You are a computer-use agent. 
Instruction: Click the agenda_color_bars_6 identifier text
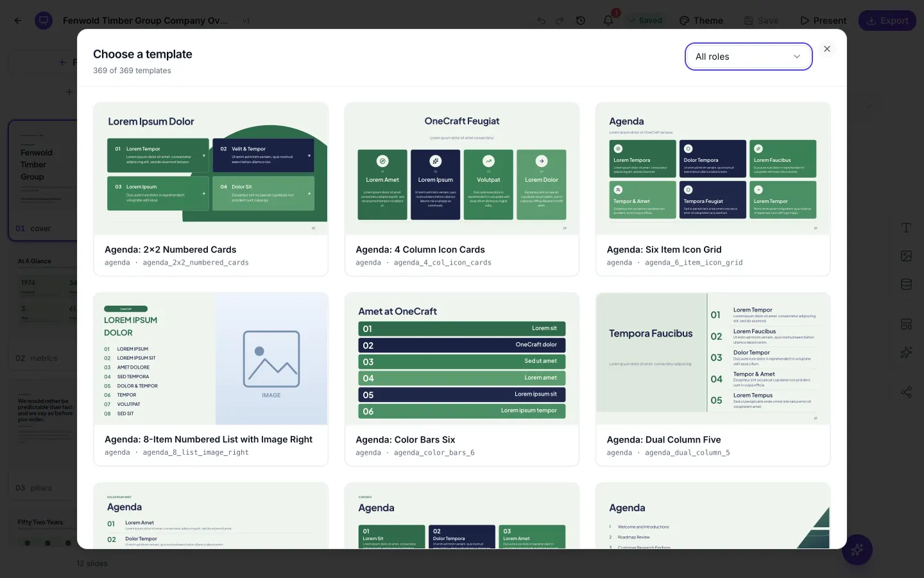(434, 453)
